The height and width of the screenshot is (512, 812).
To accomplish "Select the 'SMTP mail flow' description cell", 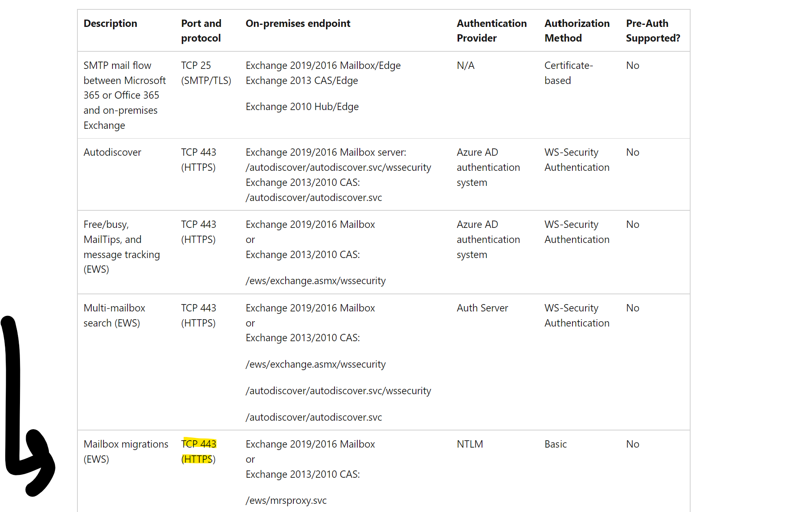I will click(125, 95).
